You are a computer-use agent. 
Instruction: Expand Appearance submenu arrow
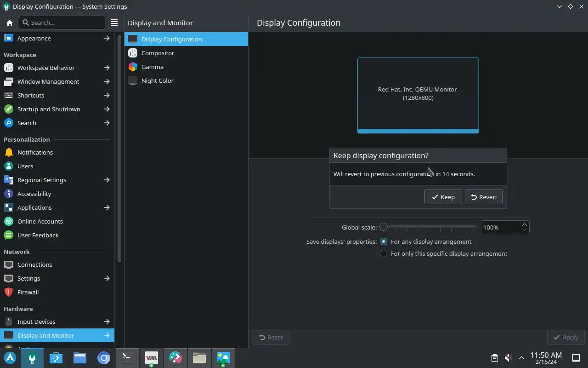(107, 38)
